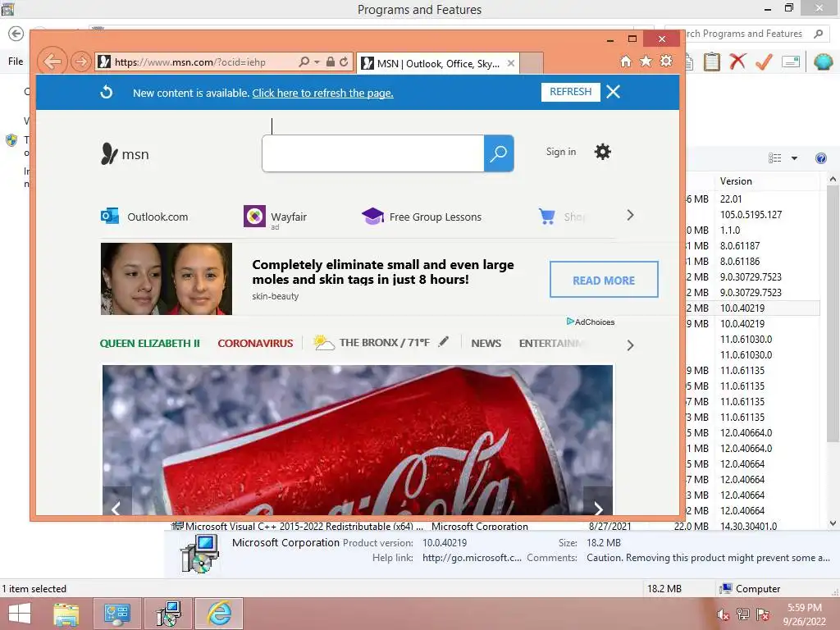Click the IE address bar URL
Image resolution: width=840 pixels, height=630 pixels.
190,62
